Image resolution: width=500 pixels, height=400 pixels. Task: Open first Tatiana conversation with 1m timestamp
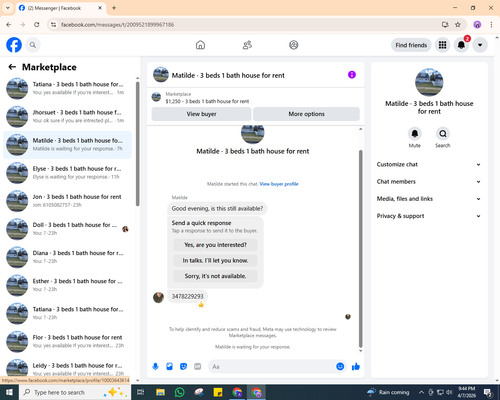(67, 88)
